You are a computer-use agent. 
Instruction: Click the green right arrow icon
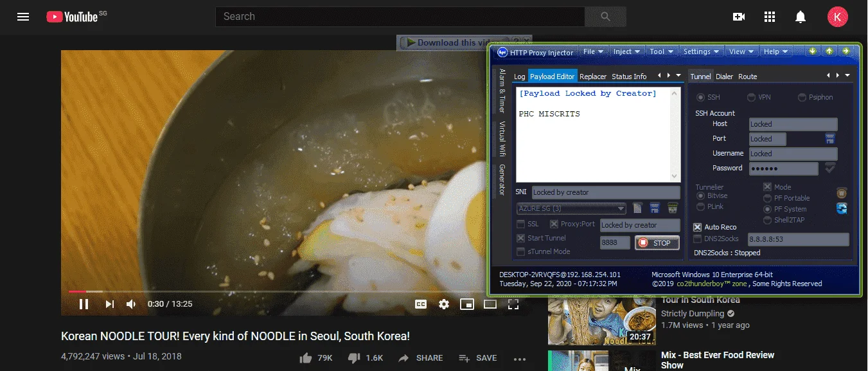pos(846,51)
